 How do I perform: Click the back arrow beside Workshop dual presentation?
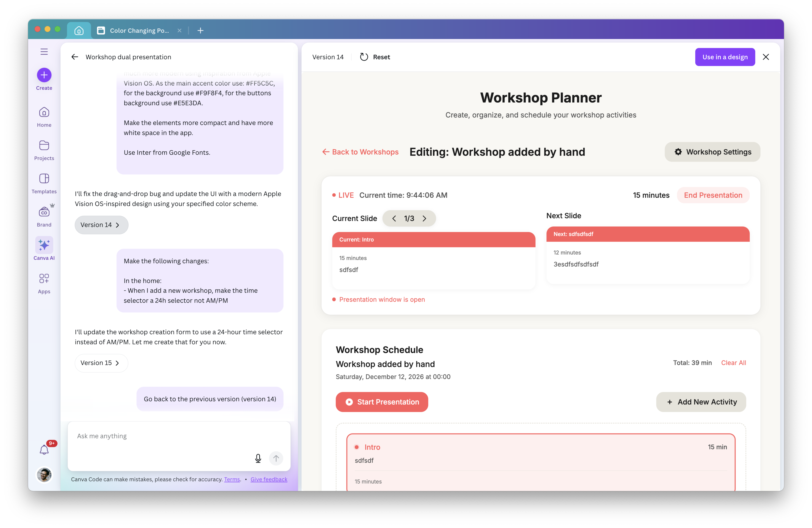click(x=75, y=57)
